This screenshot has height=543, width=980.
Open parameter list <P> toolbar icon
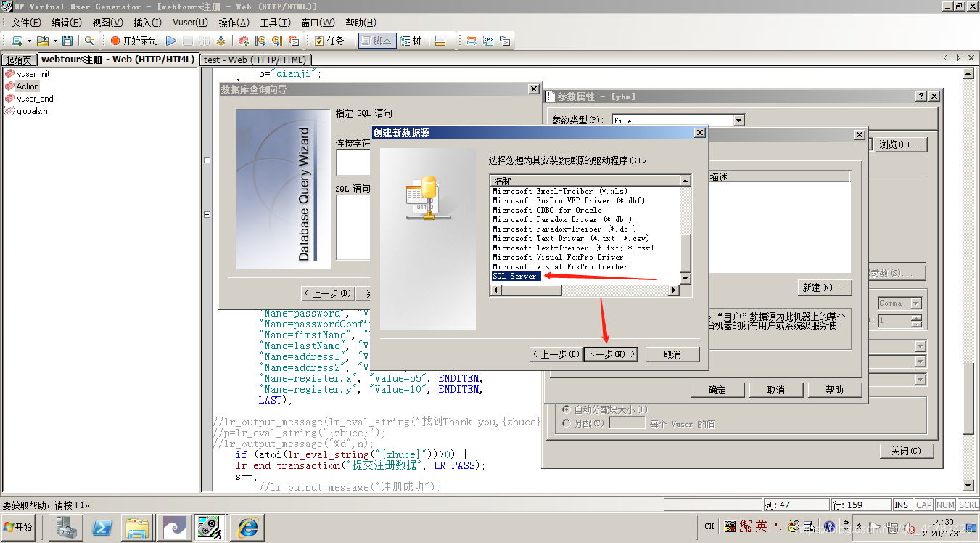tap(488, 41)
